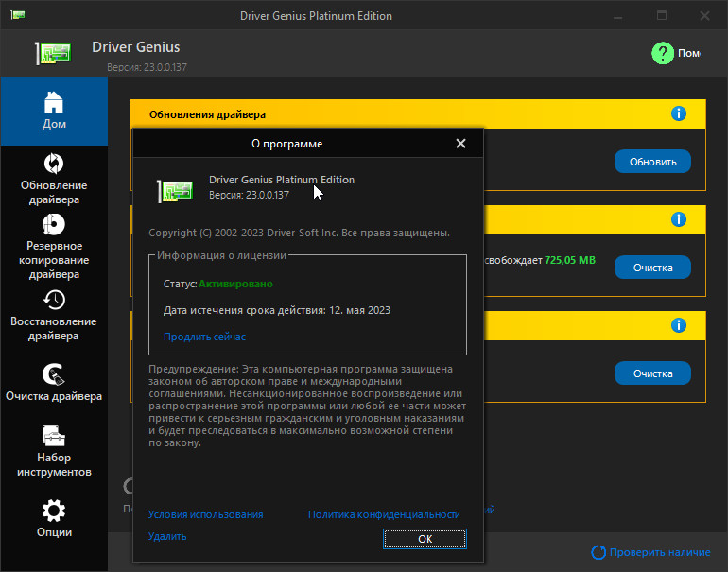Open Очистка драйвера sidebar section
The width and height of the screenshot is (728, 572).
point(54,382)
